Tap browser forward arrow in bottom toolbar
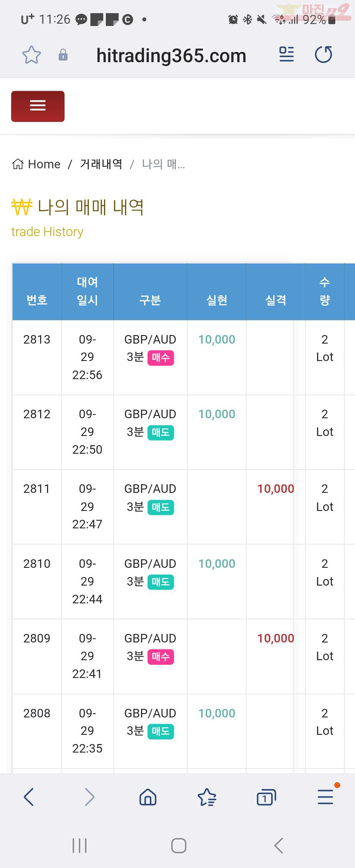The height and width of the screenshot is (868, 355). point(89,797)
